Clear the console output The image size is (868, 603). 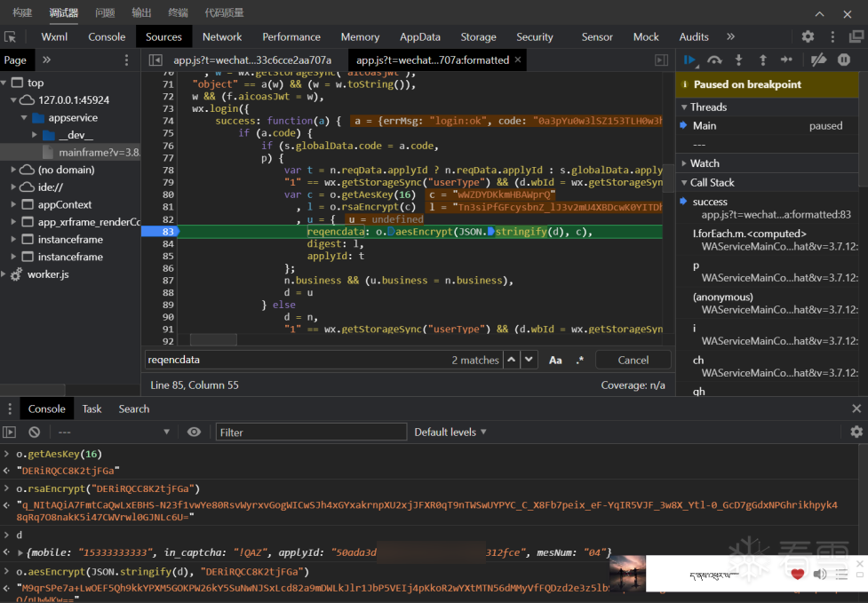click(34, 432)
